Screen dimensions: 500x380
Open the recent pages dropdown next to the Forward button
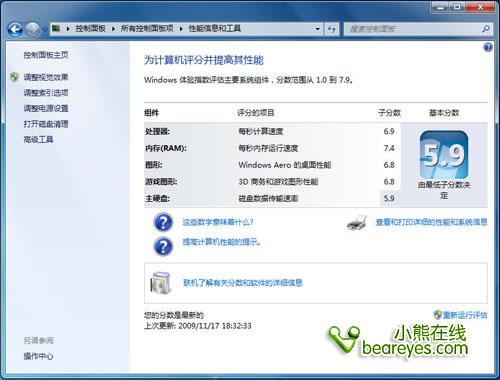tap(44, 30)
